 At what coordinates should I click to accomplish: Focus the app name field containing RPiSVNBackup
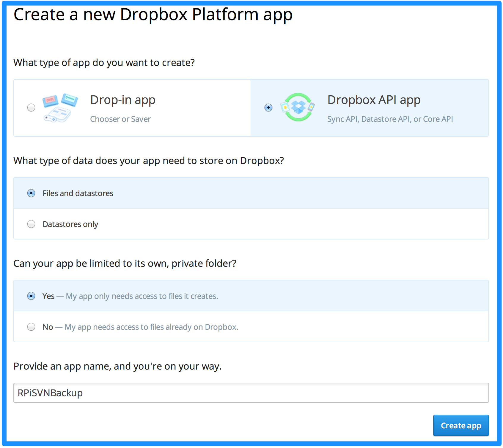tap(251, 393)
